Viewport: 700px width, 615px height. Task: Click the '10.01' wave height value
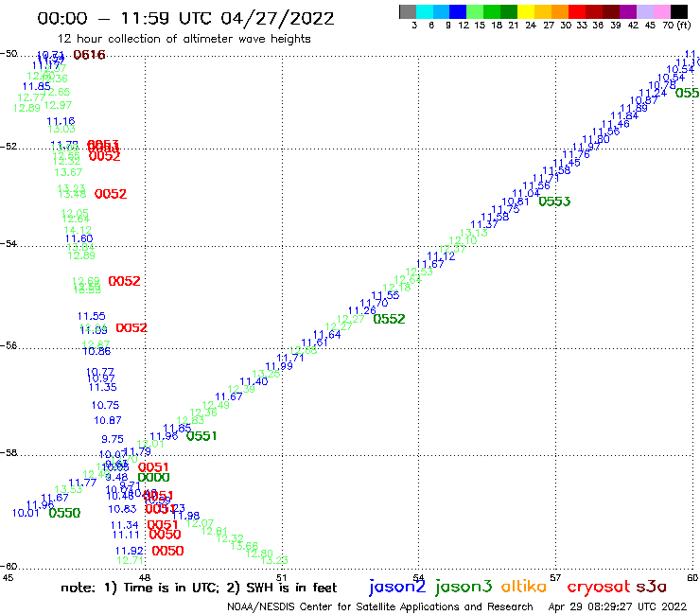tap(26, 513)
